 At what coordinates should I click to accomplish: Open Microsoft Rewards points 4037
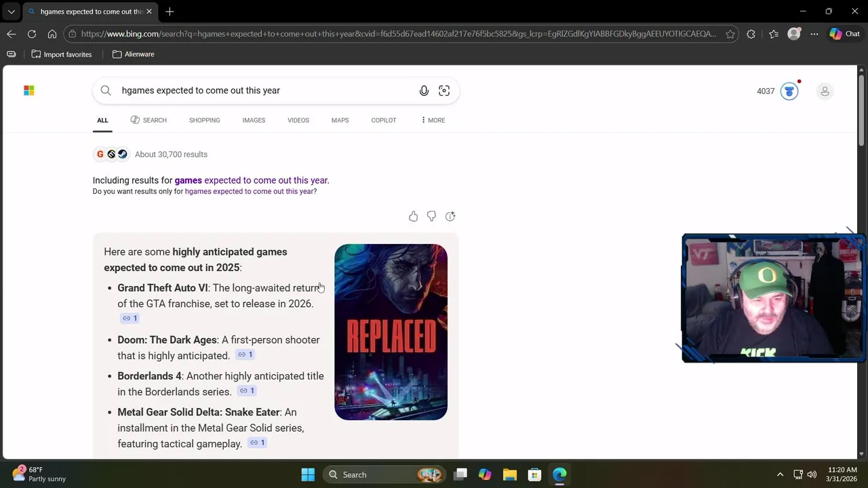click(x=766, y=91)
